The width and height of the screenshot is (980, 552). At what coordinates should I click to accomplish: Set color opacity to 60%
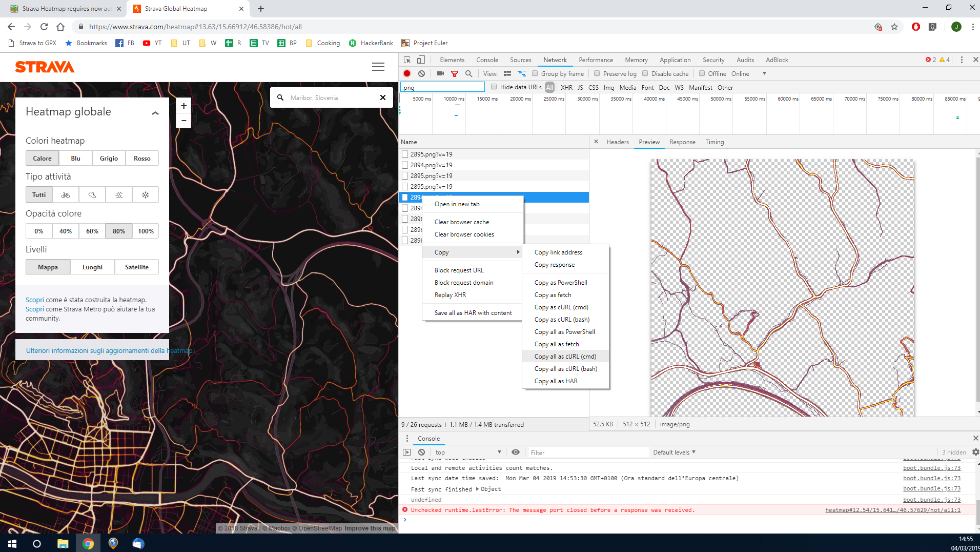pos(92,231)
